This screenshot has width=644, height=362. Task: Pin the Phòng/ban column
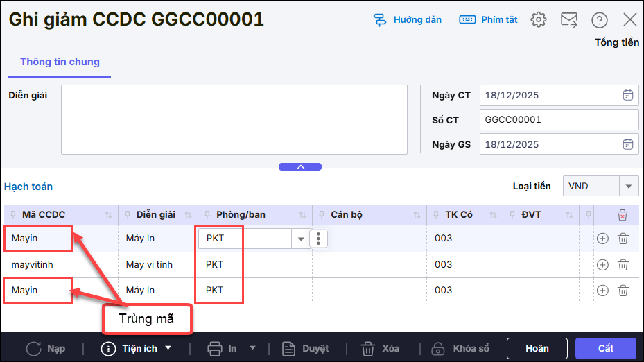(x=207, y=214)
